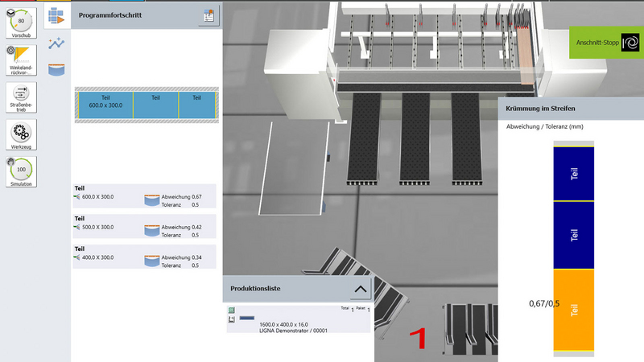
Task: Click the Programmfortschritt panel title
Action: click(x=110, y=15)
